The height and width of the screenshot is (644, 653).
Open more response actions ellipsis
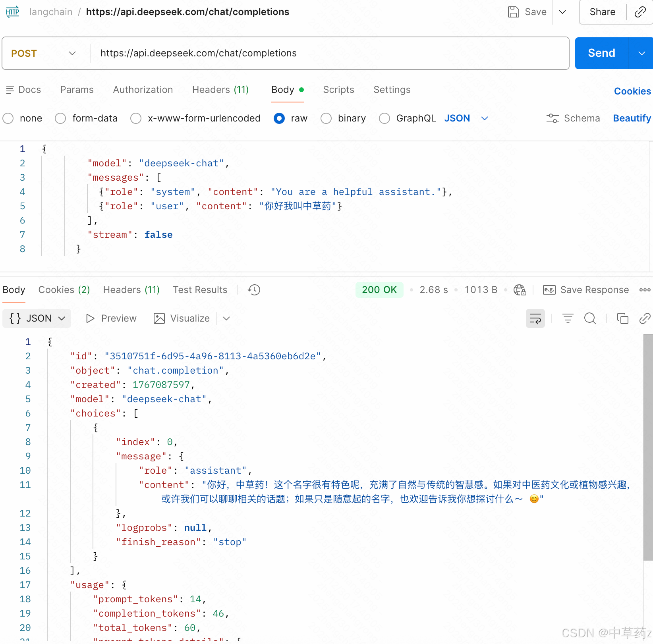644,290
